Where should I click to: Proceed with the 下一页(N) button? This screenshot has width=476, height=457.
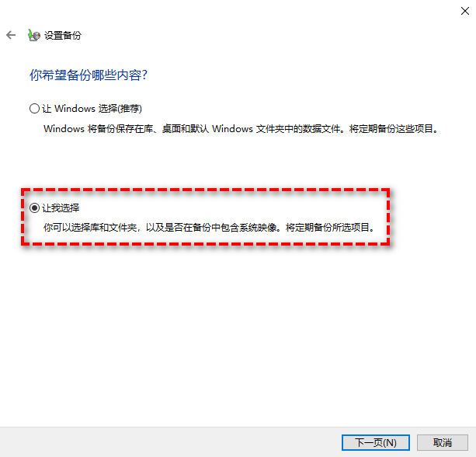[376, 442]
